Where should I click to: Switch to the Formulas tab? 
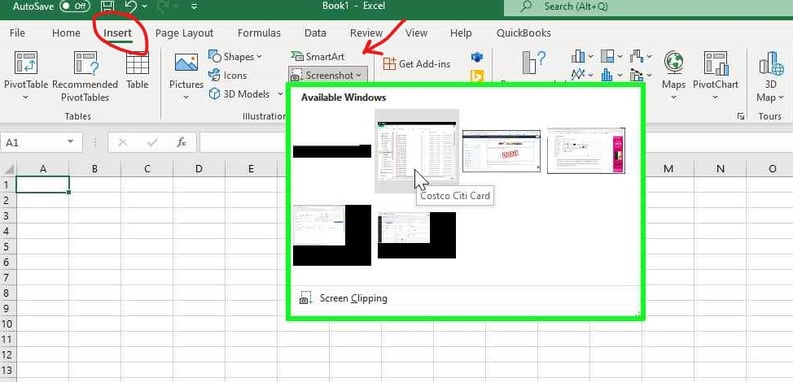(x=259, y=33)
